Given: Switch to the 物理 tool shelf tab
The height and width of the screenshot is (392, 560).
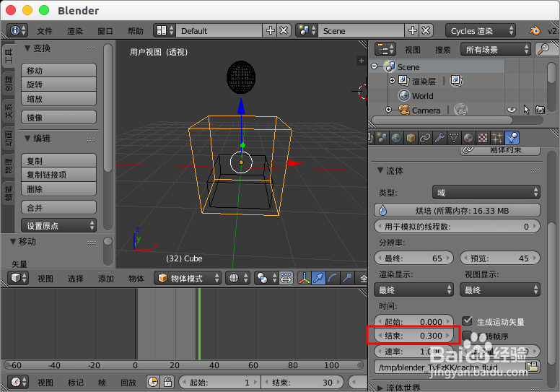Looking at the screenshot, I should coord(8,165).
